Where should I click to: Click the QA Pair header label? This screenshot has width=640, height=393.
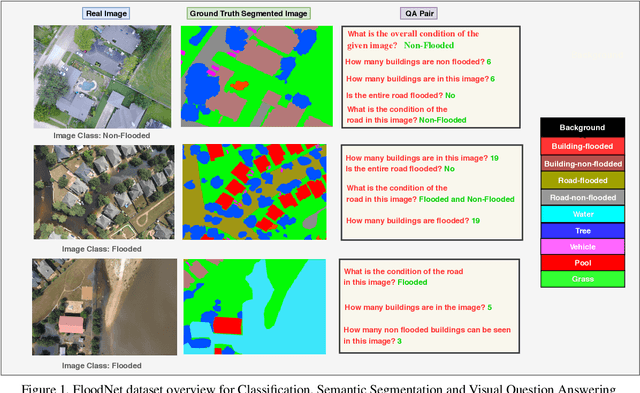[419, 13]
